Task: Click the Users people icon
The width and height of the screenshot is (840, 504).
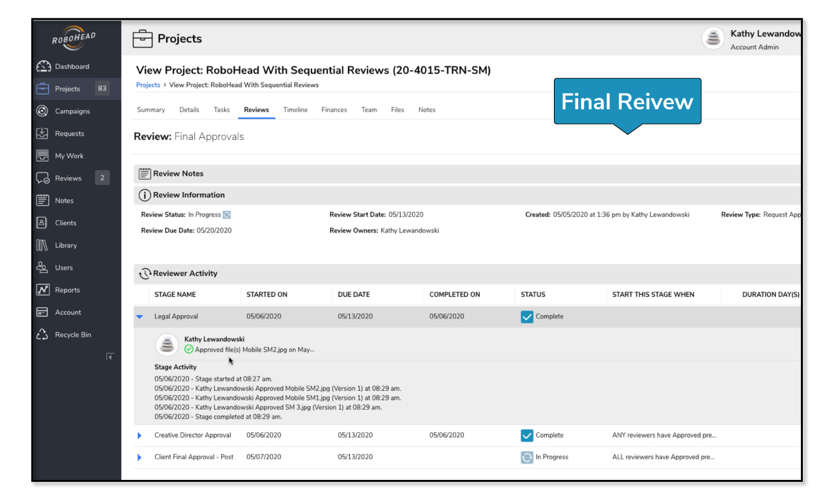Action: (43, 268)
